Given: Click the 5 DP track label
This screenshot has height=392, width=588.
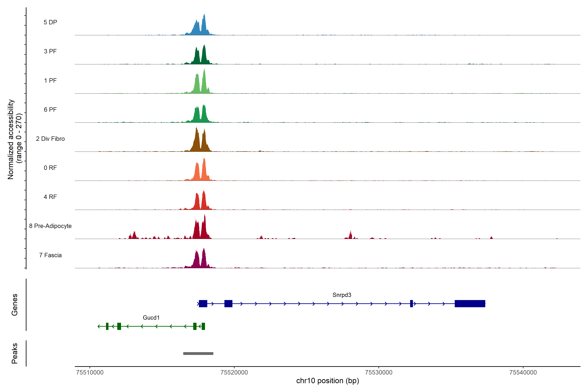Looking at the screenshot, I should 50,22.
